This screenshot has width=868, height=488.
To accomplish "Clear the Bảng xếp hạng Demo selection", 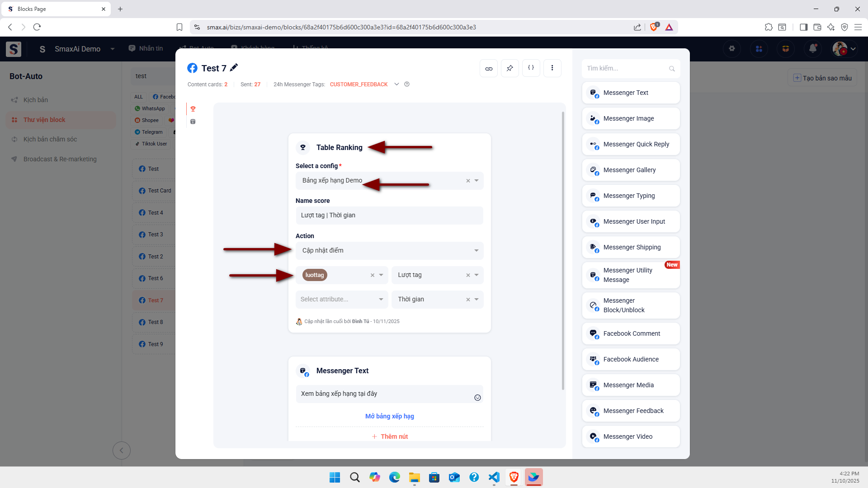I will pyautogui.click(x=468, y=181).
